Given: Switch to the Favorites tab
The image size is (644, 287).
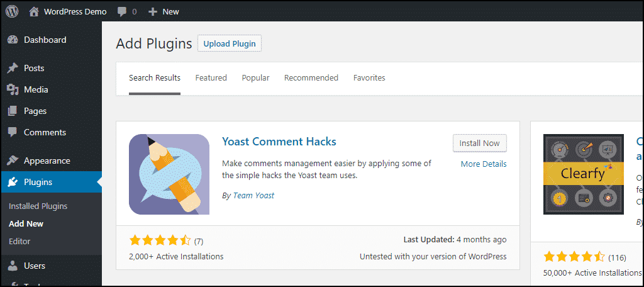Looking at the screenshot, I should (369, 77).
